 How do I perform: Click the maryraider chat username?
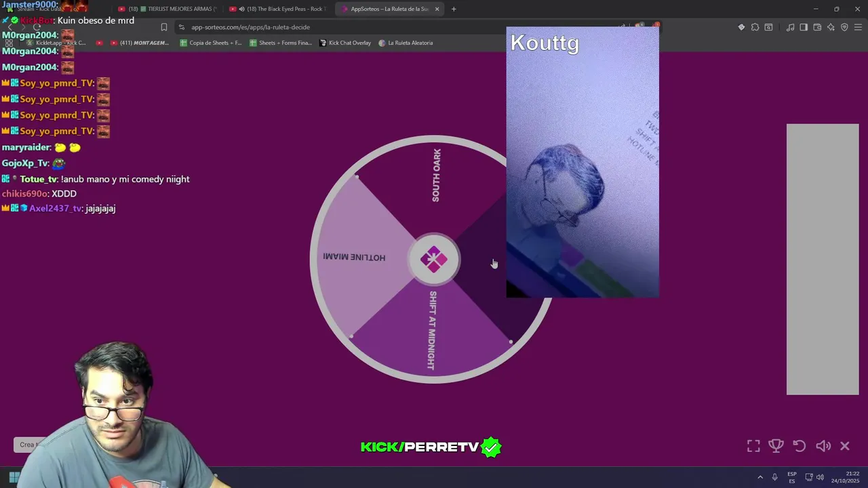pyautogui.click(x=26, y=147)
